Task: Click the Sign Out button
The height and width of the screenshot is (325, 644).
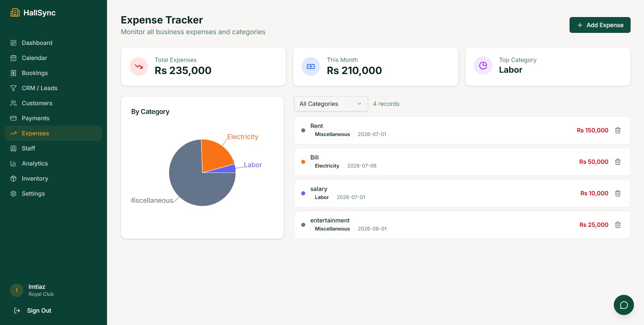Action: [53, 311]
